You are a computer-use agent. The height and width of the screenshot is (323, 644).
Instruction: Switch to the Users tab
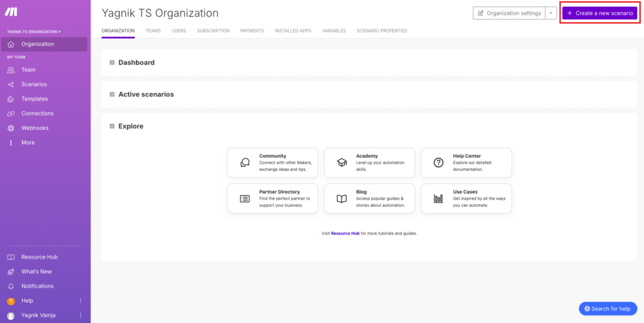coord(179,31)
